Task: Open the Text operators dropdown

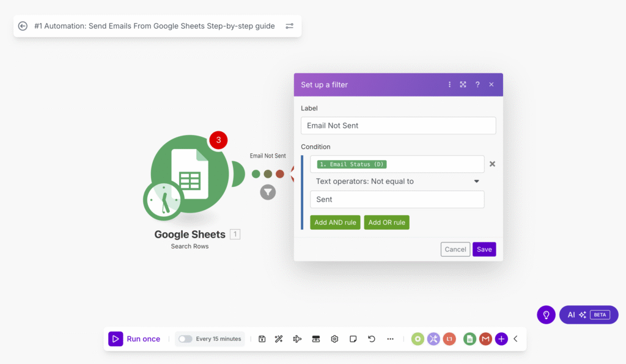Action: [397, 181]
